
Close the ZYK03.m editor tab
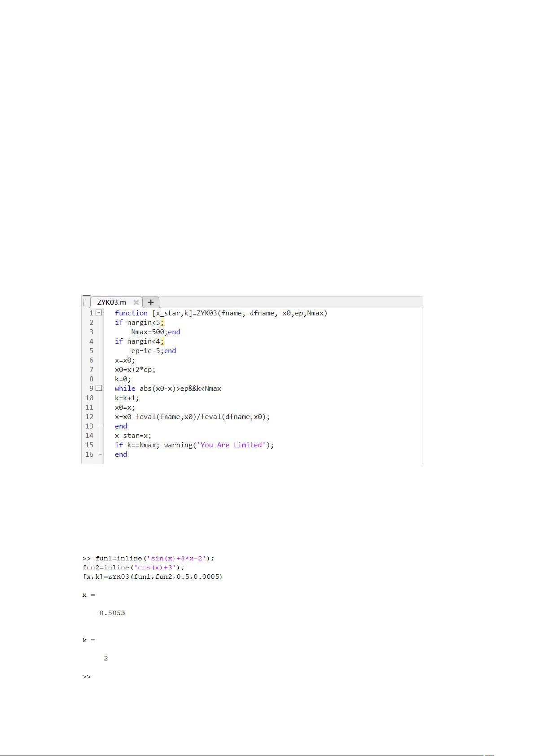(136, 302)
